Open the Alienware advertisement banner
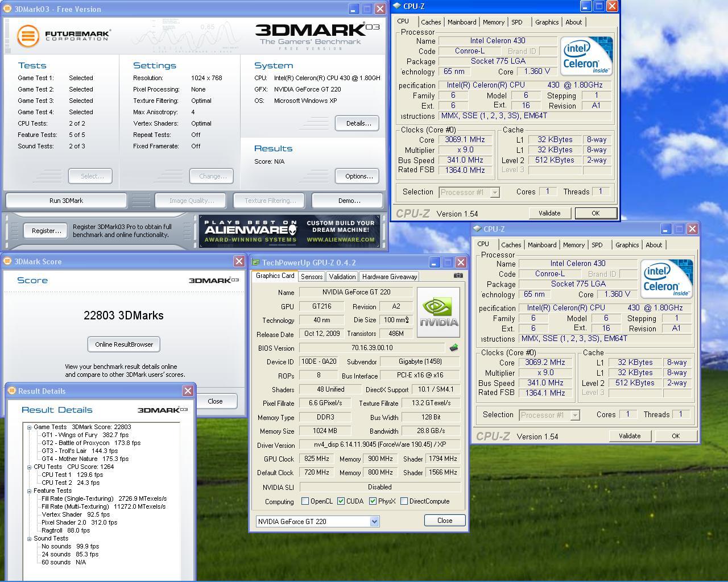Viewport: 728px width, 582px height. (x=289, y=231)
